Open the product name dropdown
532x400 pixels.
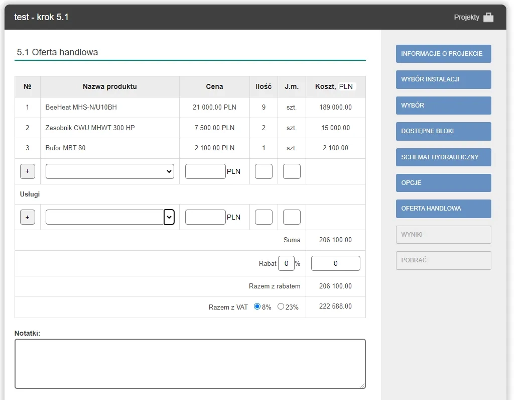point(109,171)
